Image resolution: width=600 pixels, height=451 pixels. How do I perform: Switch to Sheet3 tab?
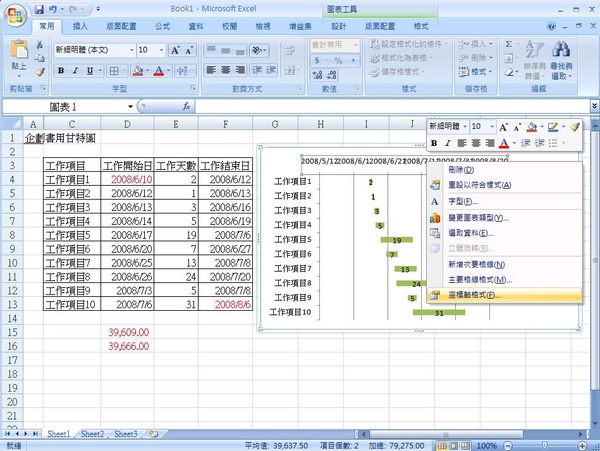point(126,434)
